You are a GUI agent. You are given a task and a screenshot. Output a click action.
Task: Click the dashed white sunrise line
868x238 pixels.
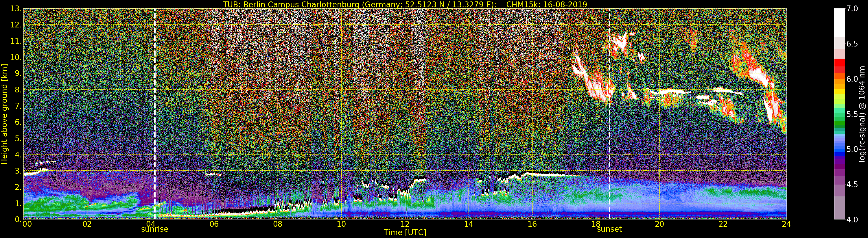point(155,114)
